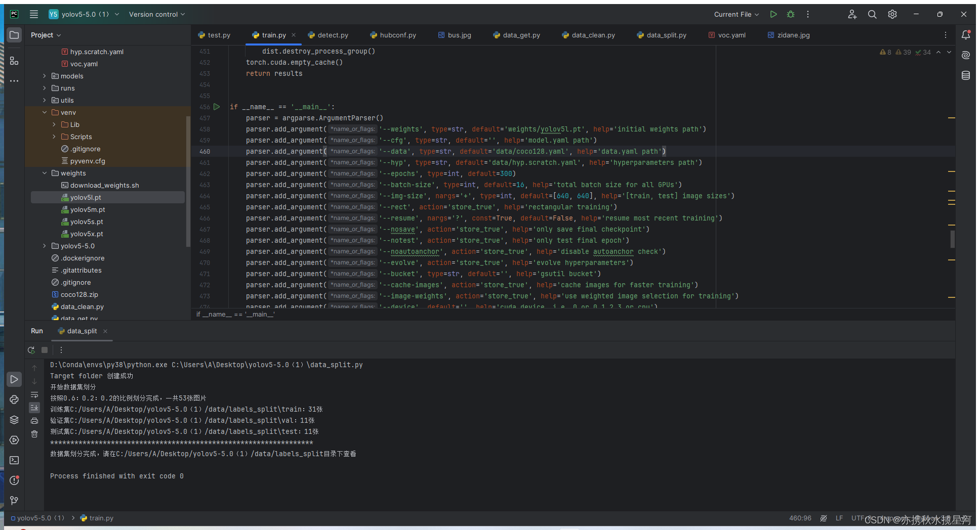The width and height of the screenshot is (980, 530).
Task: Switch to the test.py tab
Action: click(214, 35)
